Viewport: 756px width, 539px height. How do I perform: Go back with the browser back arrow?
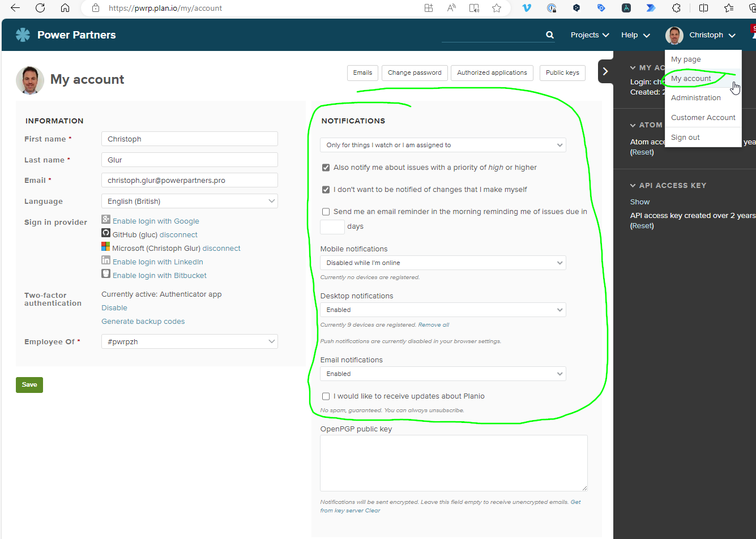pyautogui.click(x=15, y=8)
